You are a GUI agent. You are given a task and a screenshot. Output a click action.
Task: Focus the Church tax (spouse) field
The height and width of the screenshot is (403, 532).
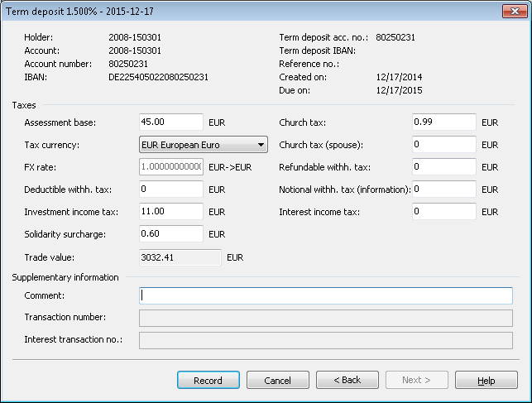[x=443, y=145]
